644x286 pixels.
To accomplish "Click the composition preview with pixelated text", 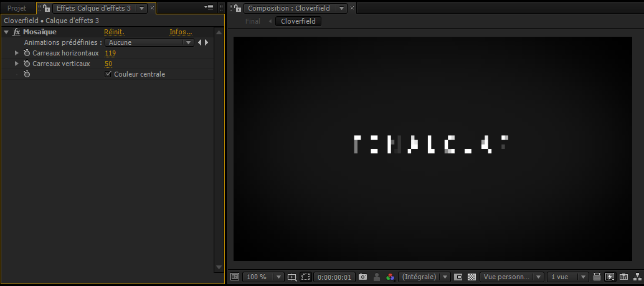I will [x=432, y=149].
